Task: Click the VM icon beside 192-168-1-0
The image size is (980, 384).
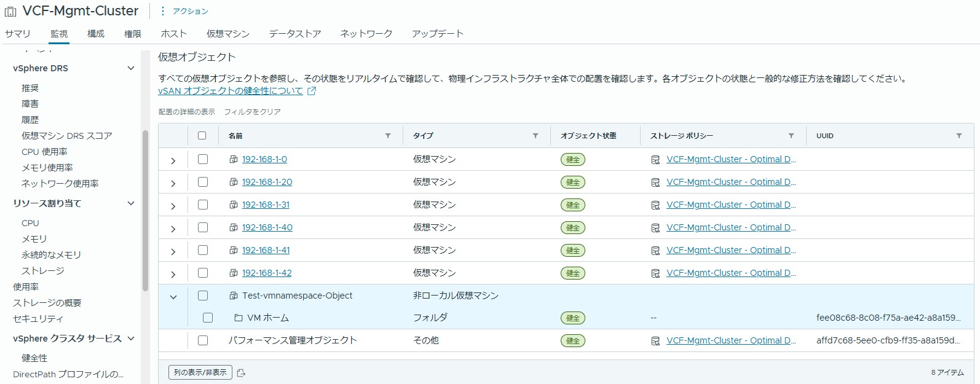Action: (234, 159)
